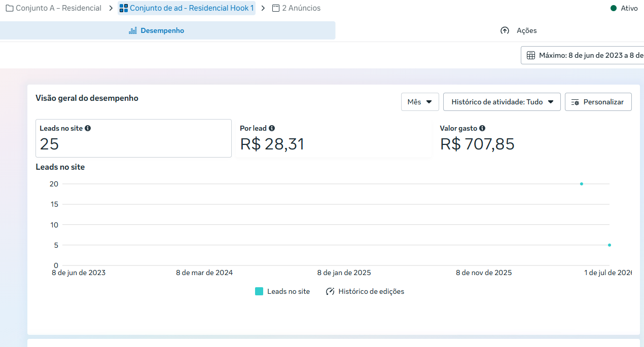Click the Personalizar settings list icon
The width and height of the screenshot is (644, 347).
[575, 102]
